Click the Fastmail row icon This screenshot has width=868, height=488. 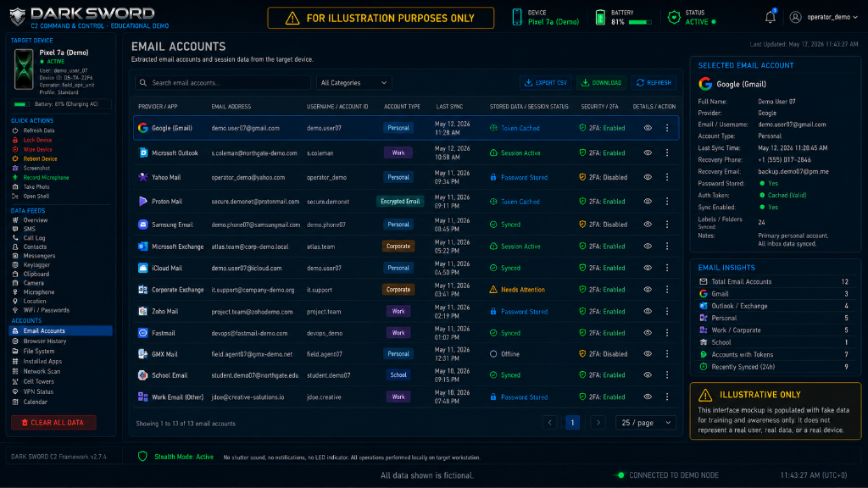[142, 333]
